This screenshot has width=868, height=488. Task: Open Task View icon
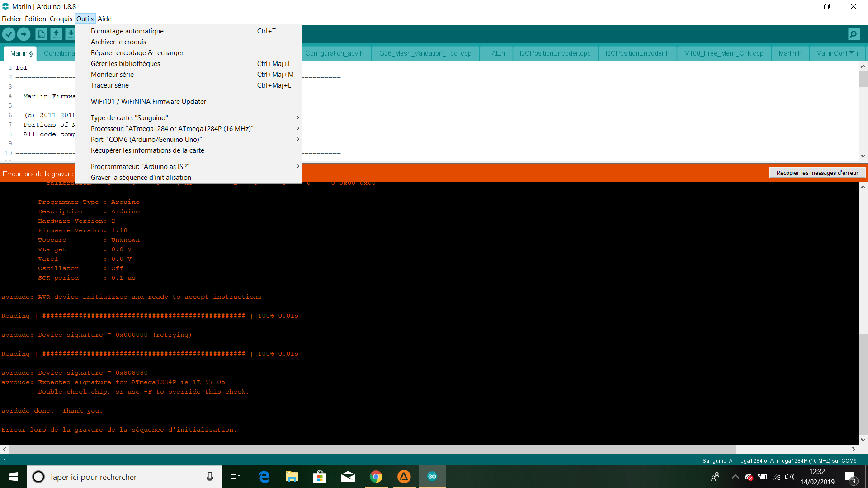[235, 477]
